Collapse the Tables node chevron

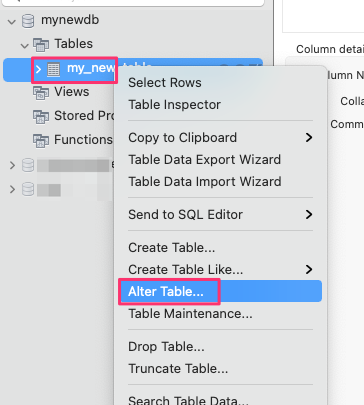pos(25,45)
